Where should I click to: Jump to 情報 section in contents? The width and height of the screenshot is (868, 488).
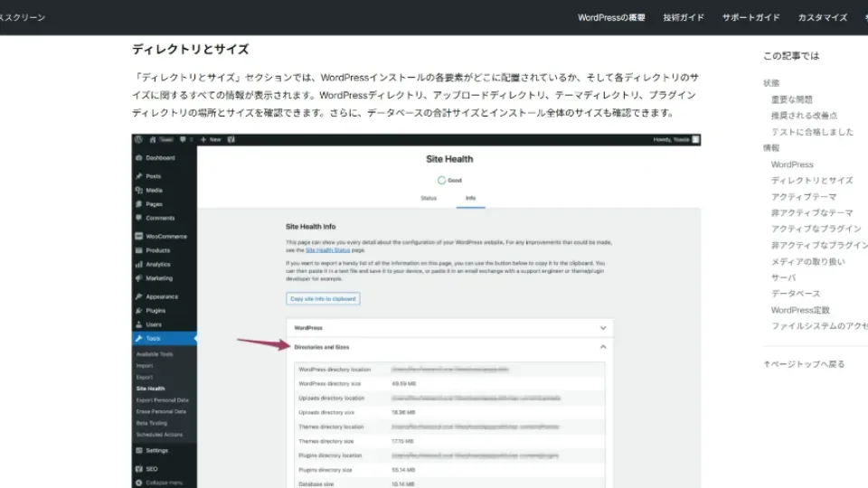pos(771,147)
